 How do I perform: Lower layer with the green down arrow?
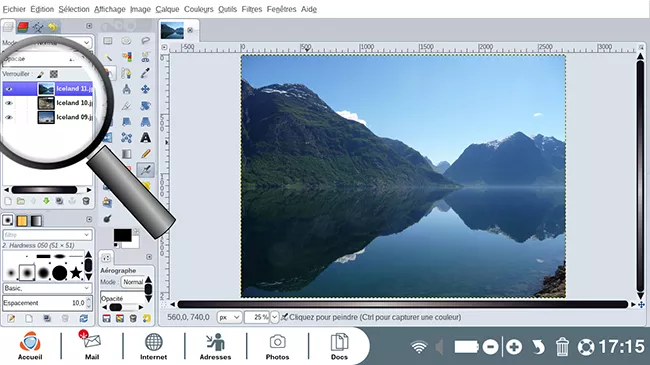46,201
